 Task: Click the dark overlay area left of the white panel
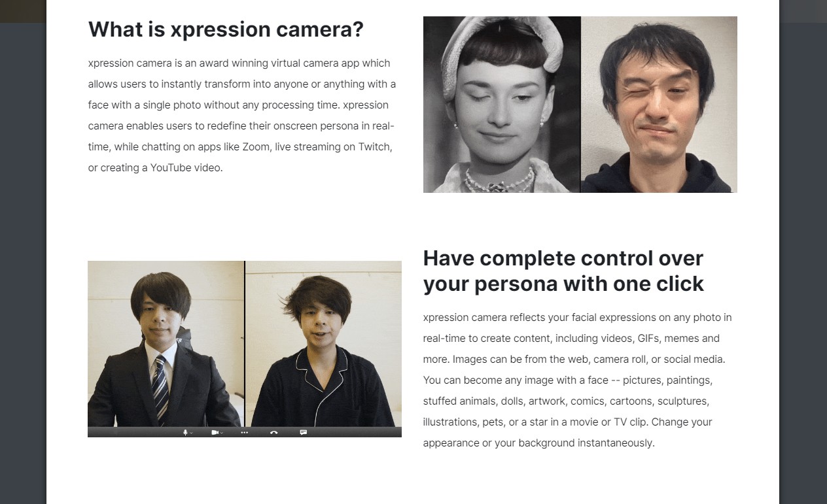tap(23, 261)
